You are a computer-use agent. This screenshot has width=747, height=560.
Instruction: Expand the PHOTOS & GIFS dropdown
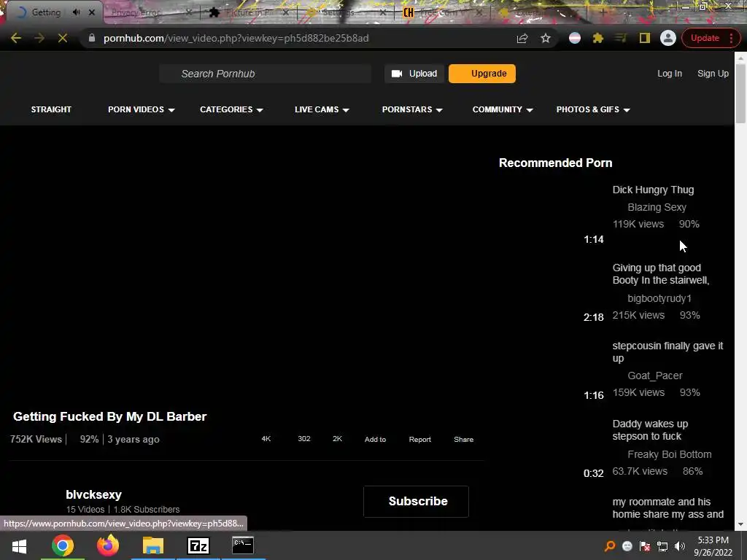pos(592,109)
